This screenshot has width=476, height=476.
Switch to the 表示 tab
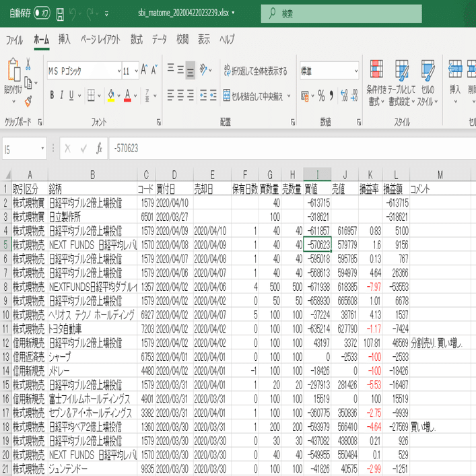click(204, 39)
